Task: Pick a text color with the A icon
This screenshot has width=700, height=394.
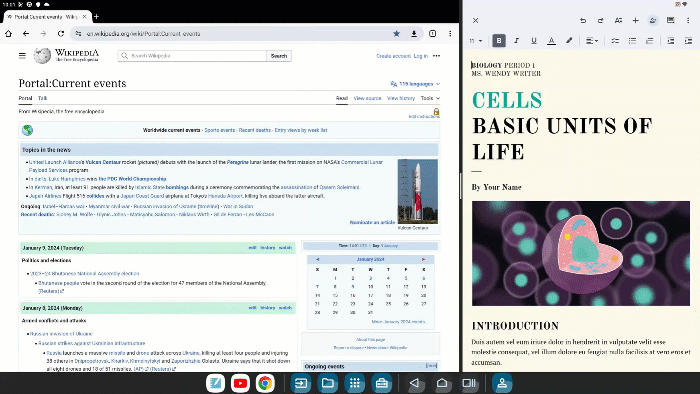Action: 551,41
